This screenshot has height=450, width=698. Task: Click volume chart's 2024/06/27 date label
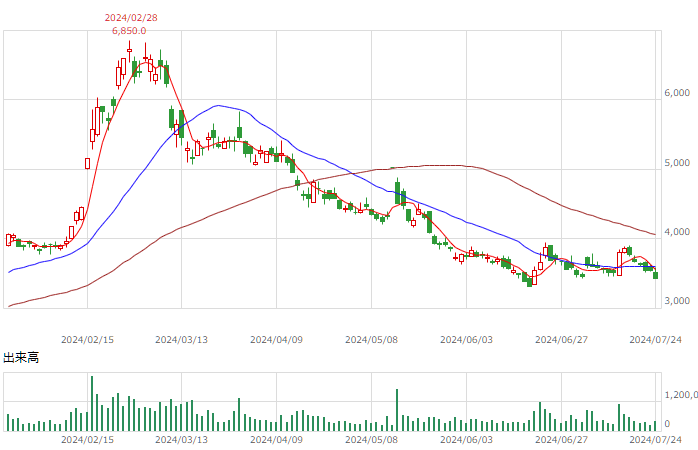tap(561, 440)
